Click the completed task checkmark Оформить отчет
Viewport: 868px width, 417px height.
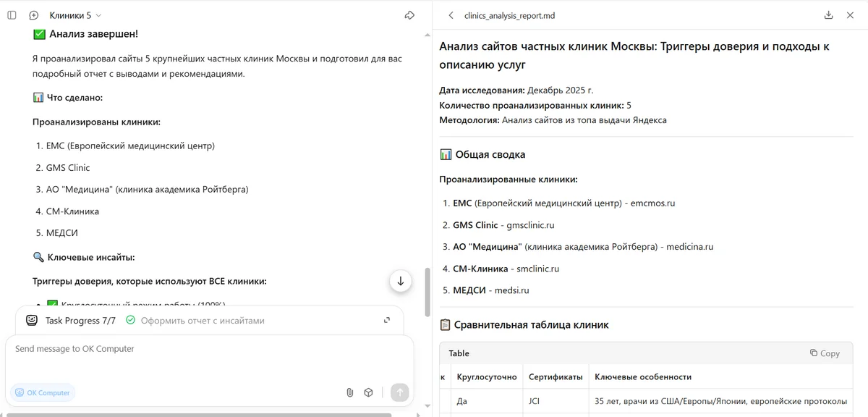pos(130,320)
